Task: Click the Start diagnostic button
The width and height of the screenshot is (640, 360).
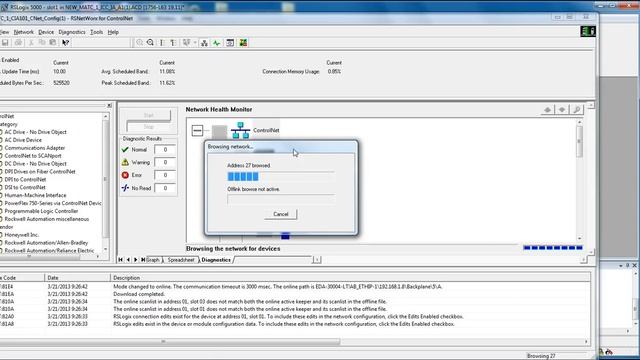Action: [x=149, y=116]
